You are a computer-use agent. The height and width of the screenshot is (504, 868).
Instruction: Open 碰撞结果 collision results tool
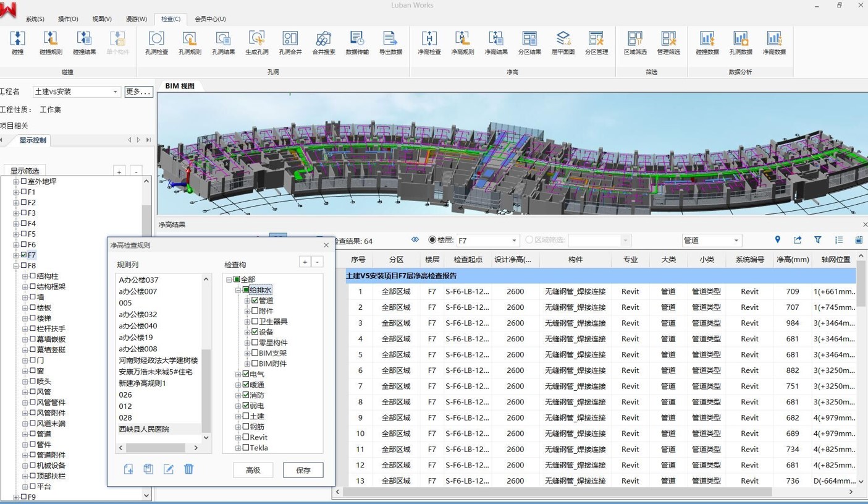pyautogui.click(x=84, y=43)
